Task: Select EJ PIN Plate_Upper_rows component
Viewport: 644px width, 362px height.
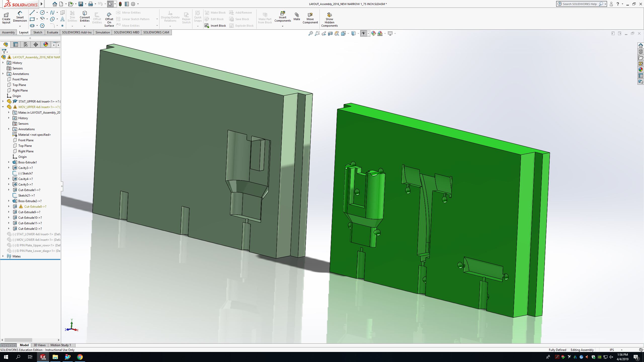Action: (x=34, y=245)
